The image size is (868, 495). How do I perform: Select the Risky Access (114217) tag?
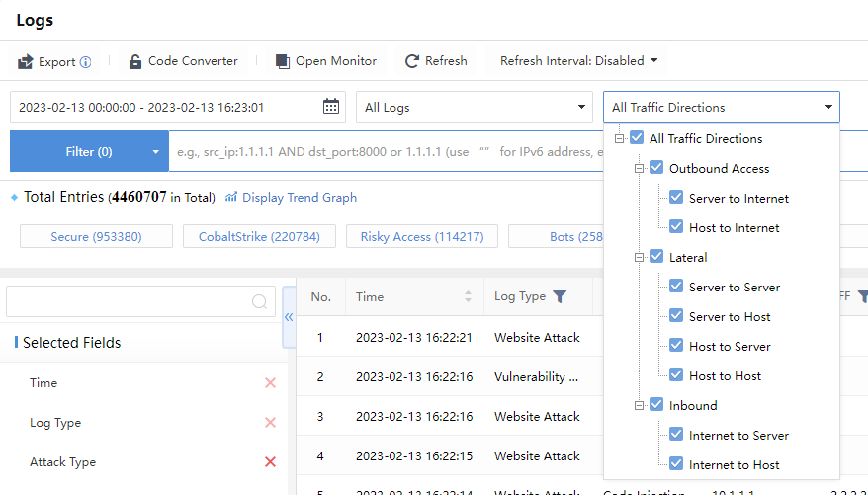point(422,237)
